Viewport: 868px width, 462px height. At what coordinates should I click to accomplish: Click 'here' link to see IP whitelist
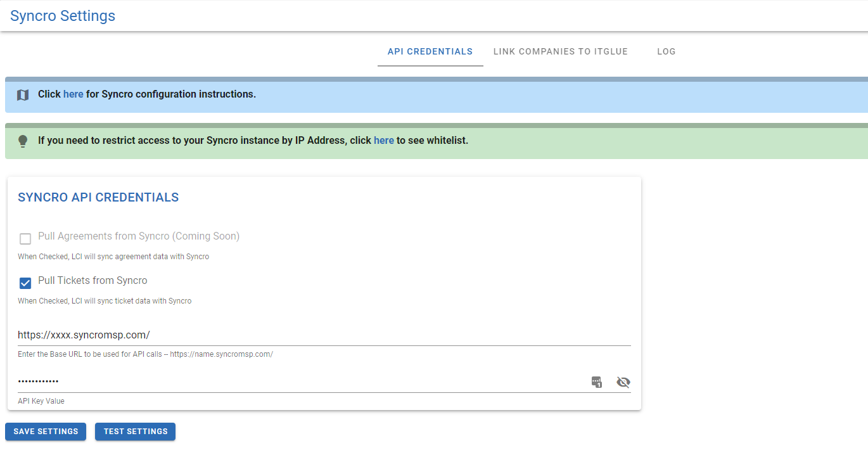click(383, 140)
